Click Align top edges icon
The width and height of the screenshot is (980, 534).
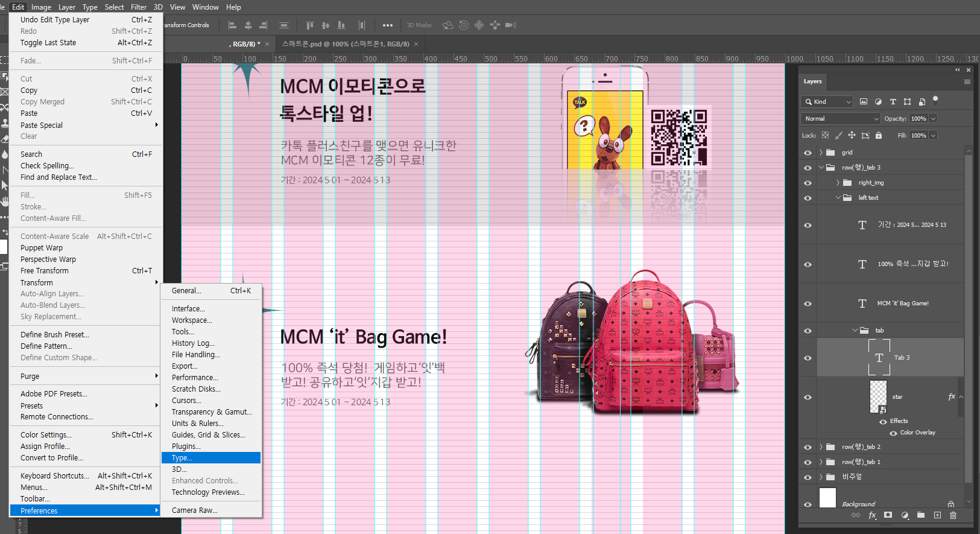click(310, 25)
